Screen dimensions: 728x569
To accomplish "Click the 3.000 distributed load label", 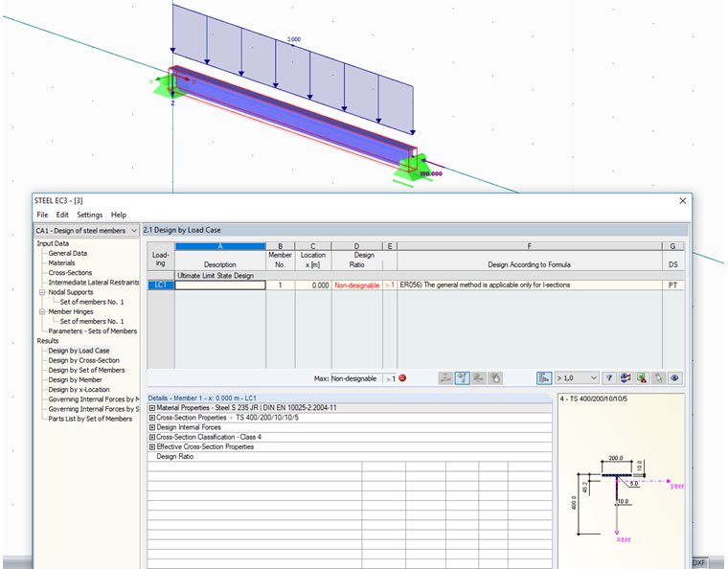I will point(294,39).
